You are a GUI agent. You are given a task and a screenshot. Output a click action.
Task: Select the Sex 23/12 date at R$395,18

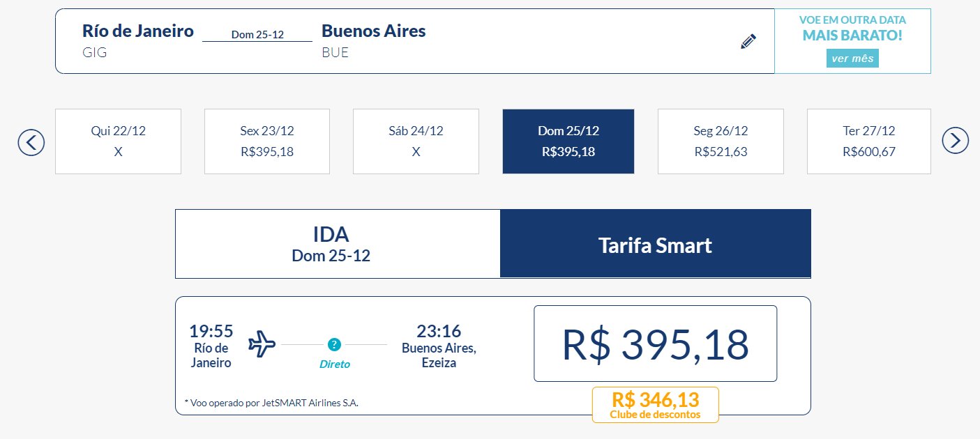[x=267, y=141]
